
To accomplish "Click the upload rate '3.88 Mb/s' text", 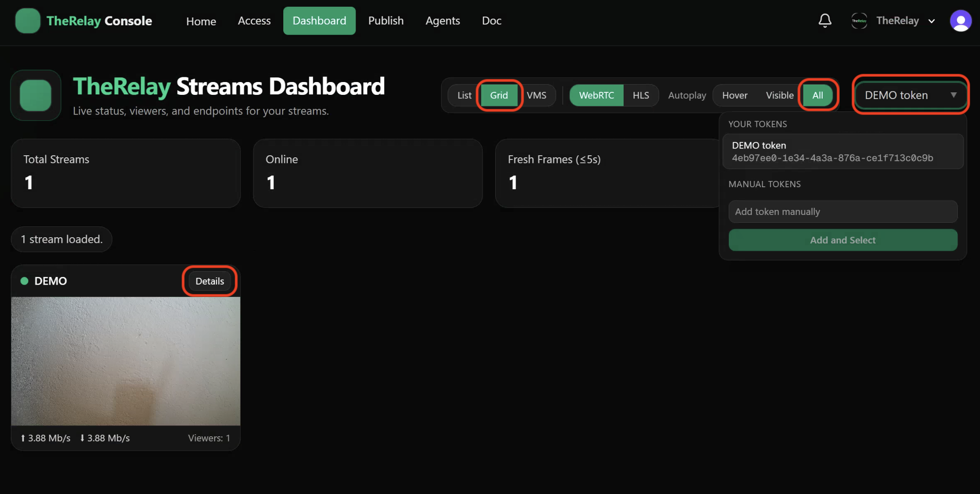I will (x=49, y=438).
